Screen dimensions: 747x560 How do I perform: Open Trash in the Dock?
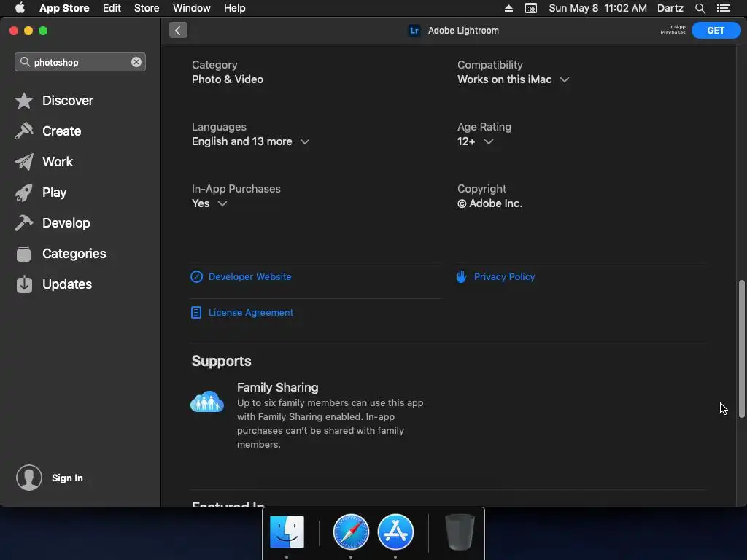(x=460, y=532)
